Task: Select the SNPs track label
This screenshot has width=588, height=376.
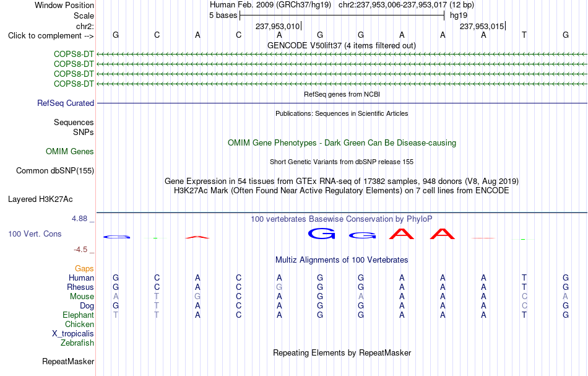Action: [84, 132]
